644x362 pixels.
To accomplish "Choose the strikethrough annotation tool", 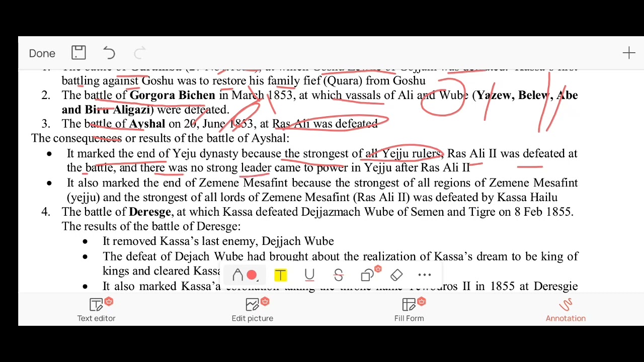I will (338, 275).
